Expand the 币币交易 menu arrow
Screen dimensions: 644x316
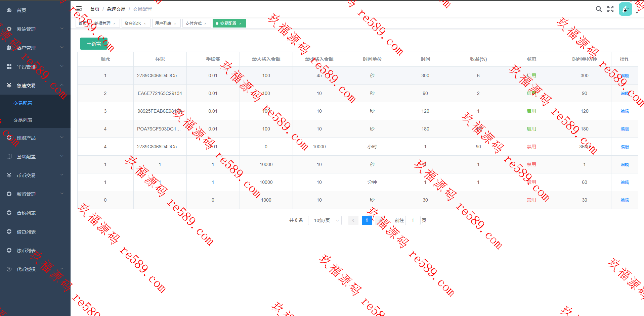click(62, 175)
